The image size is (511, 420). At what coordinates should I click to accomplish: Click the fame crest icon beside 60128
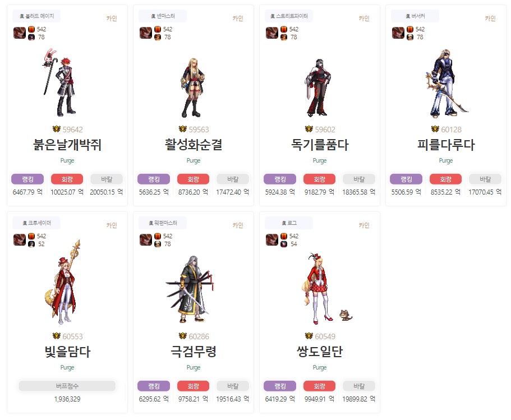(x=435, y=130)
